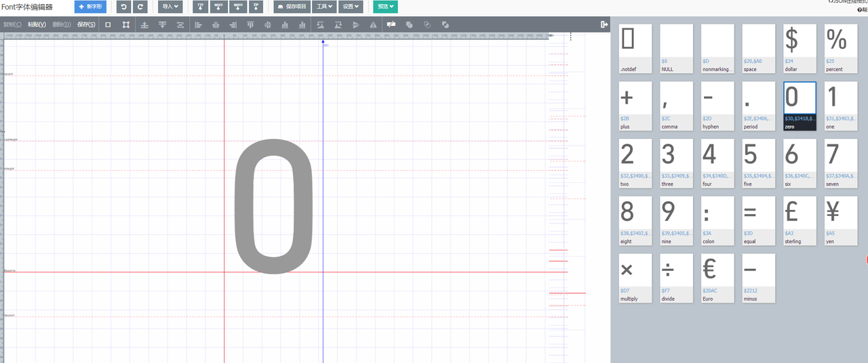Mirror the shape horizontally

click(x=373, y=25)
